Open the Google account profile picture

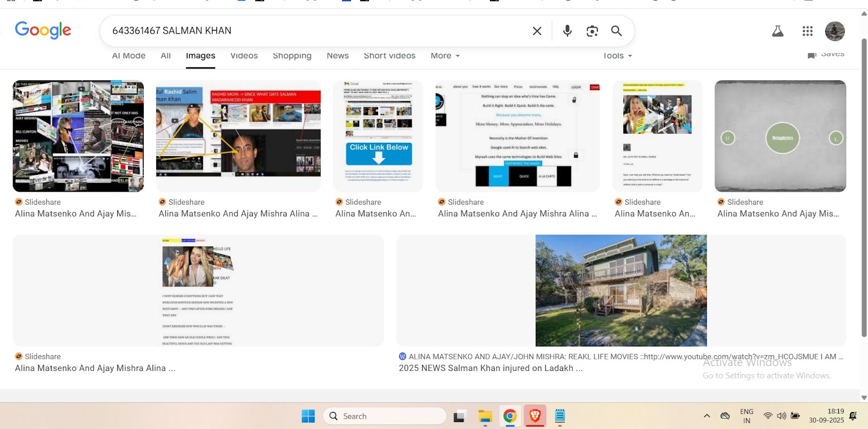point(834,31)
